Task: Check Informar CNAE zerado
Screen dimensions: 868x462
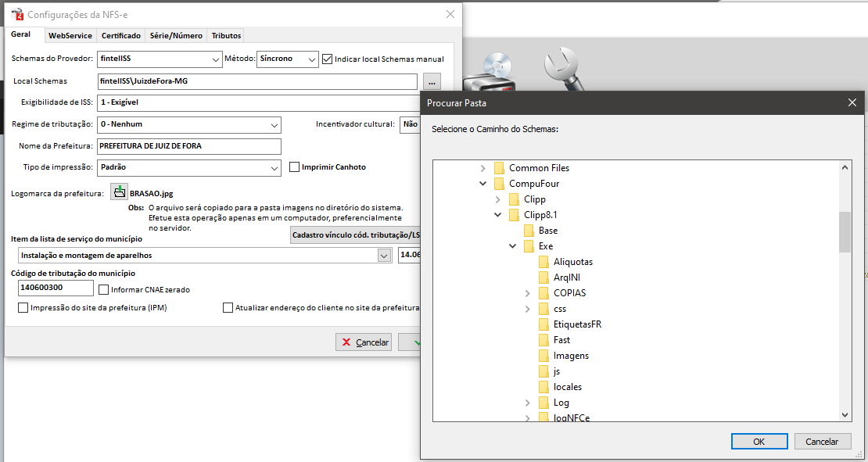Action: 104,289
